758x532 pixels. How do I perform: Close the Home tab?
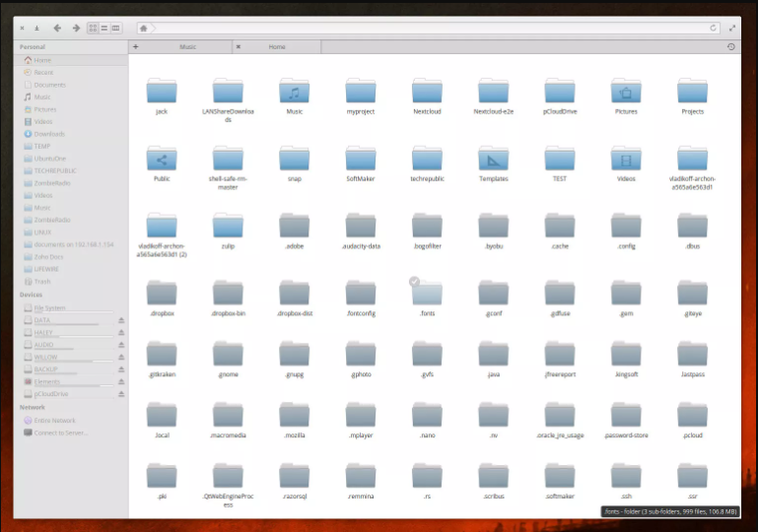239,47
